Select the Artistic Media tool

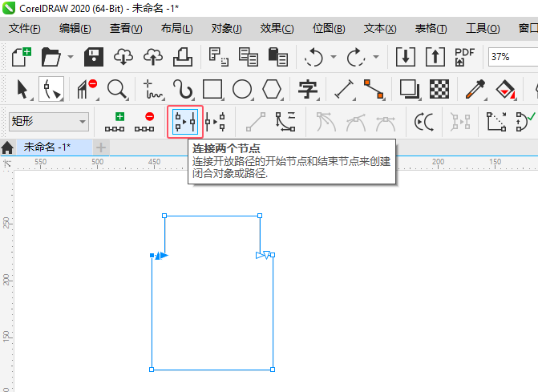[183, 89]
